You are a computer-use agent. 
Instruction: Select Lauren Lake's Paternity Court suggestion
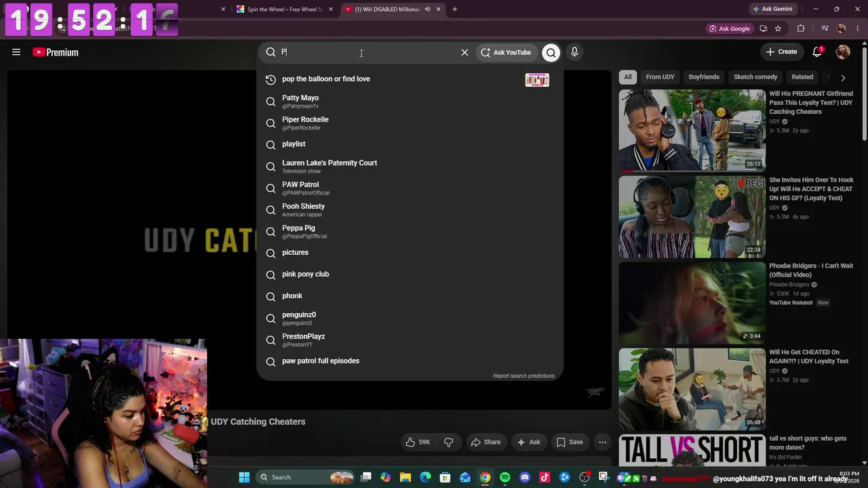tap(410, 166)
